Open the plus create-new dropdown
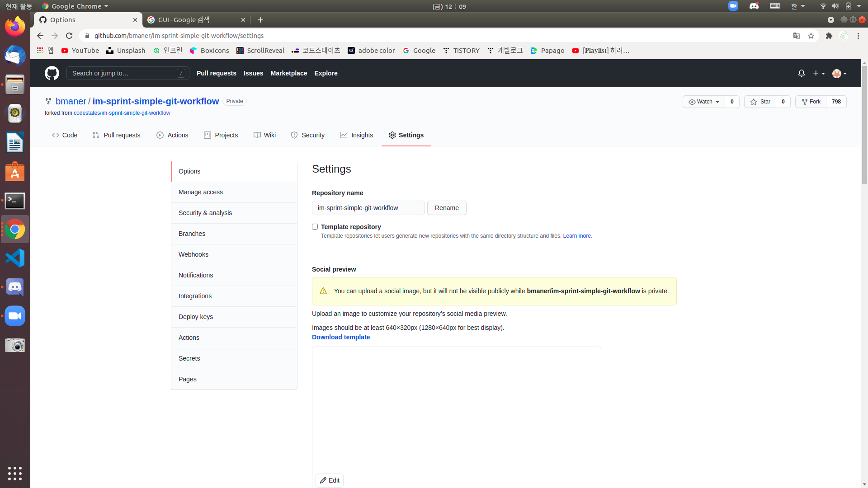Image resolution: width=868 pixels, height=488 pixels. point(819,73)
